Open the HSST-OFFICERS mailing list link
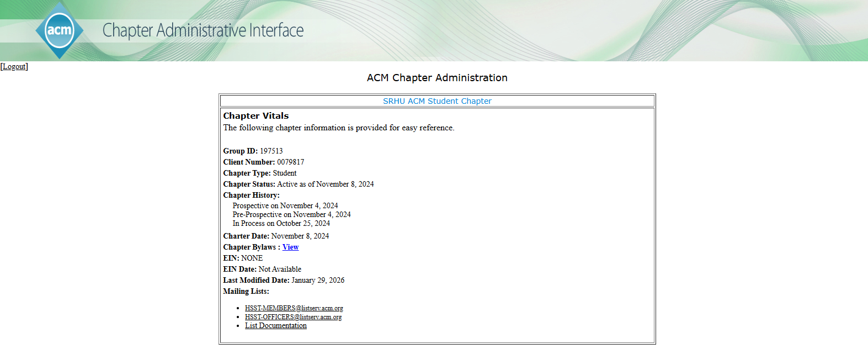 [x=293, y=317]
